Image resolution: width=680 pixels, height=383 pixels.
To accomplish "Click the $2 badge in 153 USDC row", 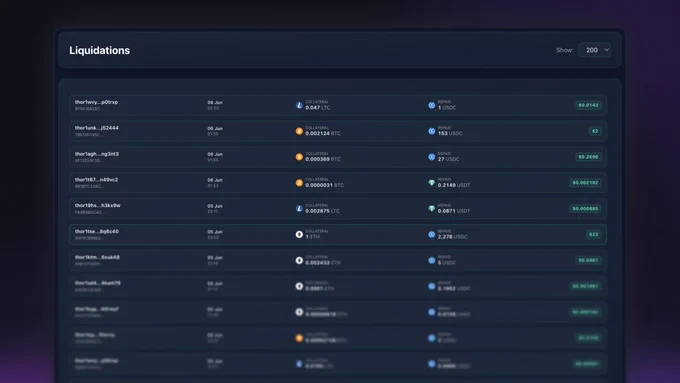I will pos(595,131).
